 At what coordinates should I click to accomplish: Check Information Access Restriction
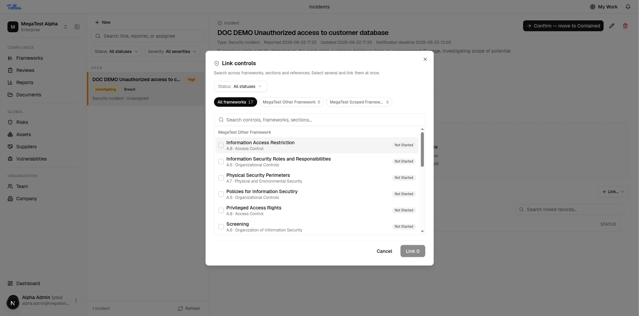[221, 145]
